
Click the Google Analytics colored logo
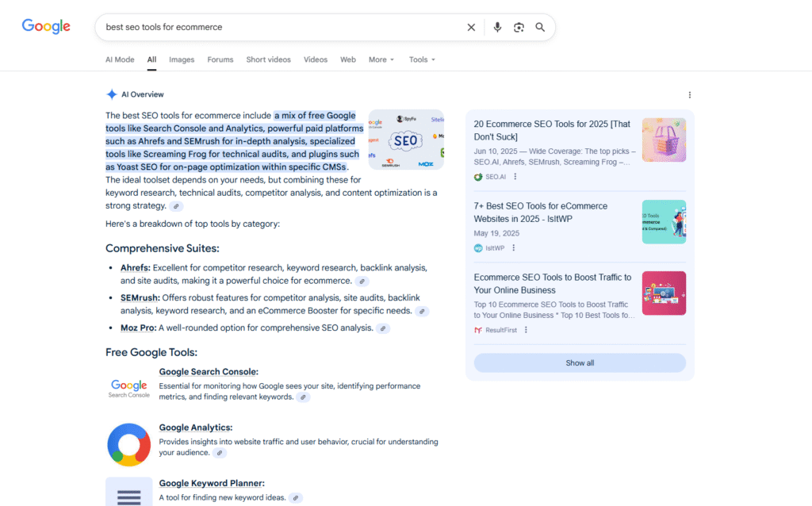click(x=128, y=445)
